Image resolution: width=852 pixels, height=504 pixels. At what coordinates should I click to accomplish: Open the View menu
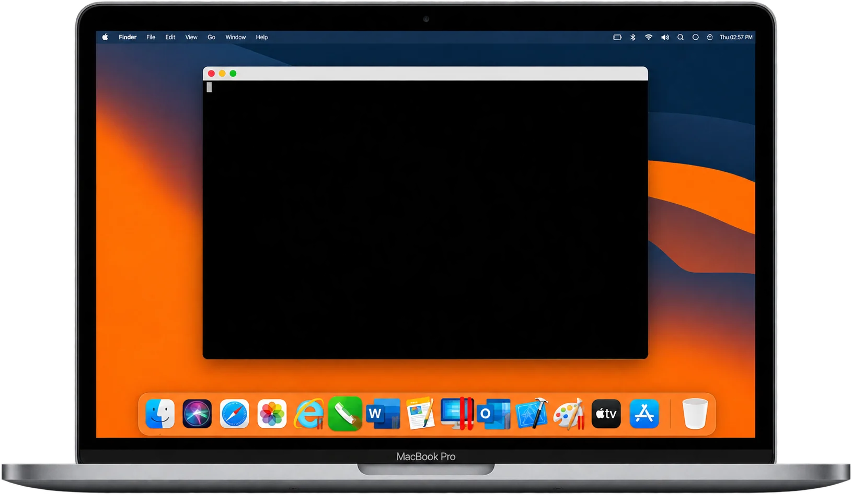[191, 37]
